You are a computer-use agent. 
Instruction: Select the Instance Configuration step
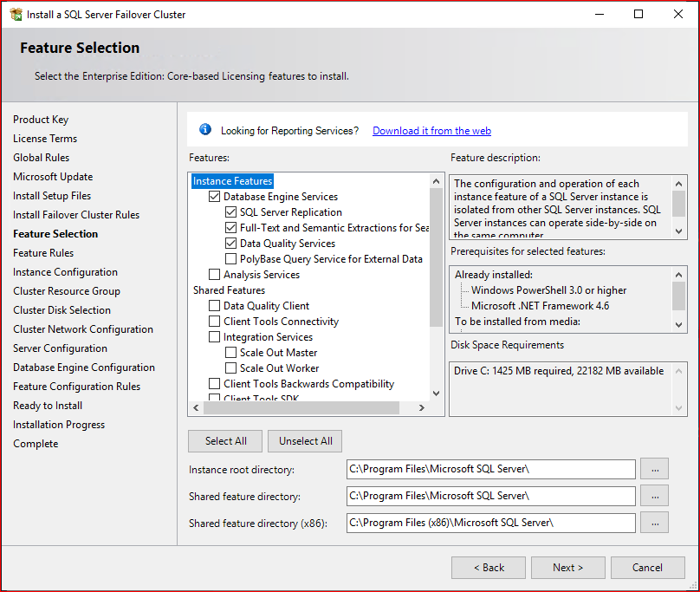tap(65, 272)
